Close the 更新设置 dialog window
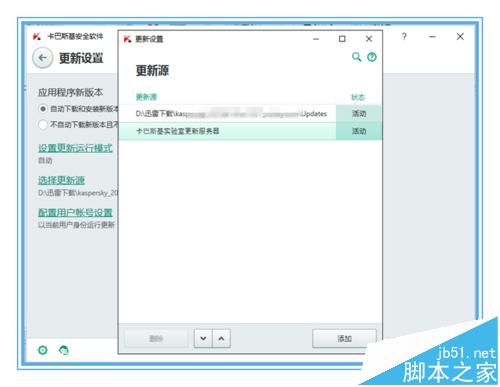The image size is (500, 387). (369, 39)
